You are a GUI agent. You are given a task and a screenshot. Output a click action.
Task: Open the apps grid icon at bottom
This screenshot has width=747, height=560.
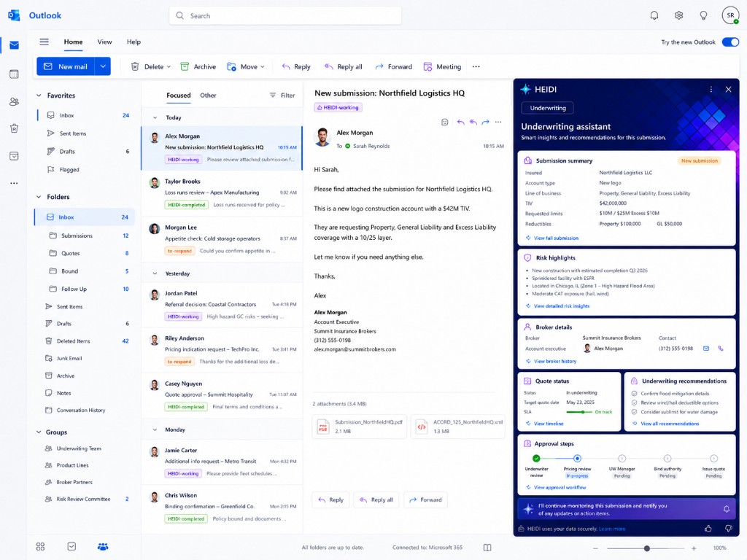coord(41,546)
